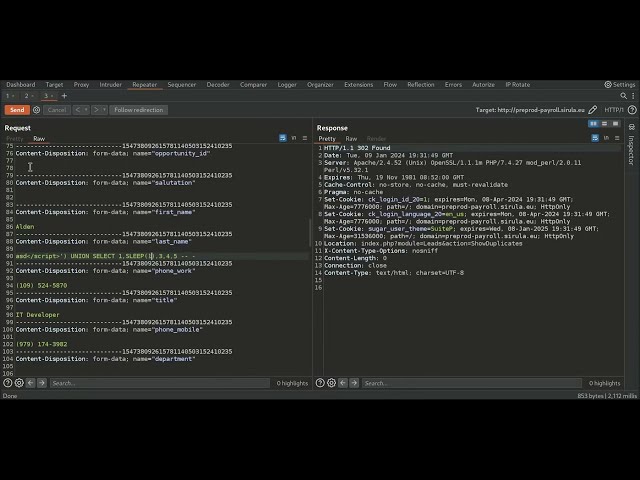
Task: Open the Logger tab
Action: (x=287, y=84)
